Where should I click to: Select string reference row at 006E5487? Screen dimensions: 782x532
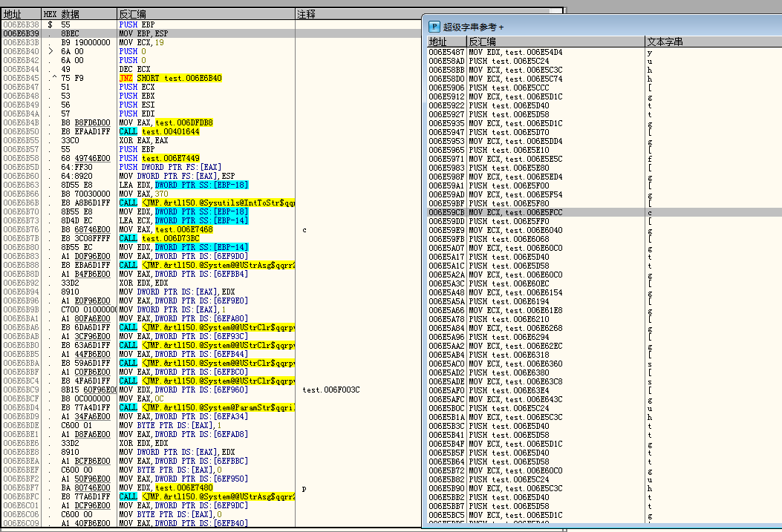[520, 52]
